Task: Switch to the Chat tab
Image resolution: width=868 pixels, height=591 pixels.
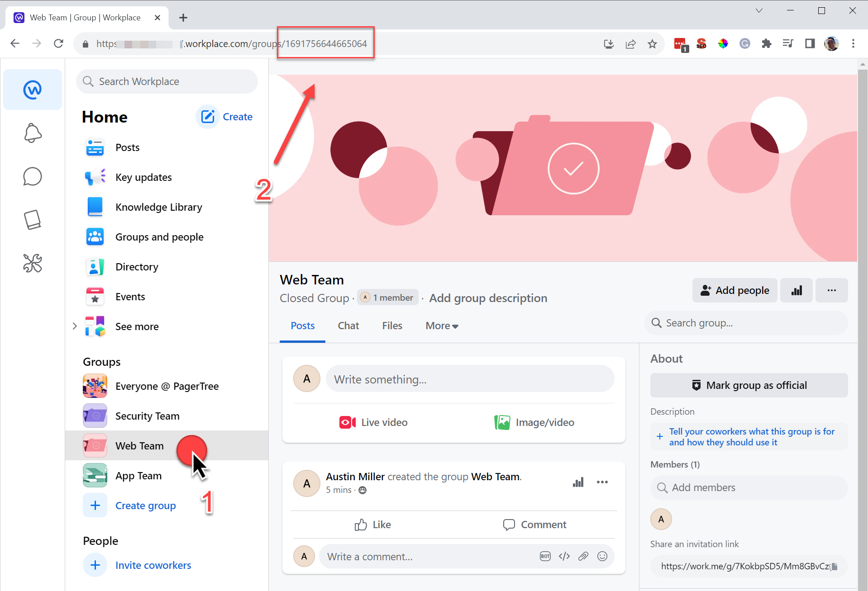Action: (348, 326)
